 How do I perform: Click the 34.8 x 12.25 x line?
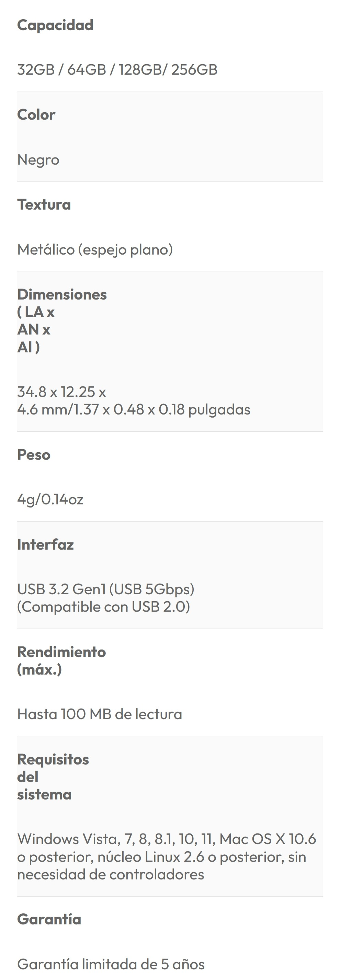coord(61,392)
